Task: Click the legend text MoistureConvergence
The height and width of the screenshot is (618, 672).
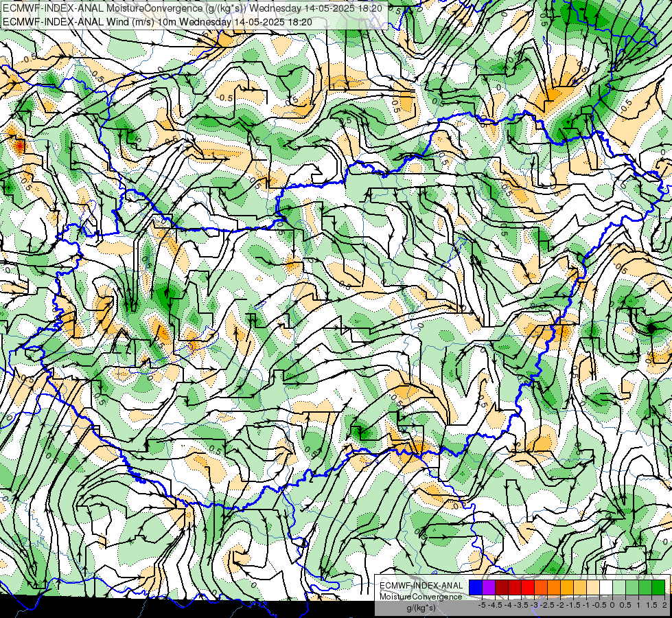Action: click(421, 597)
